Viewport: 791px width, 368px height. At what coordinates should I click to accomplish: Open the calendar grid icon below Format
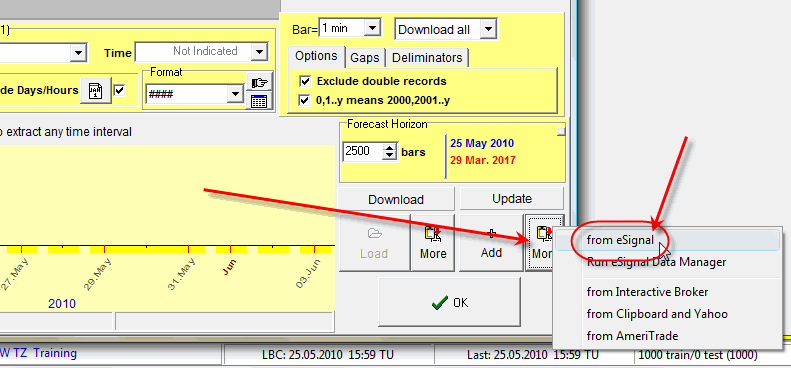[x=259, y=100]
